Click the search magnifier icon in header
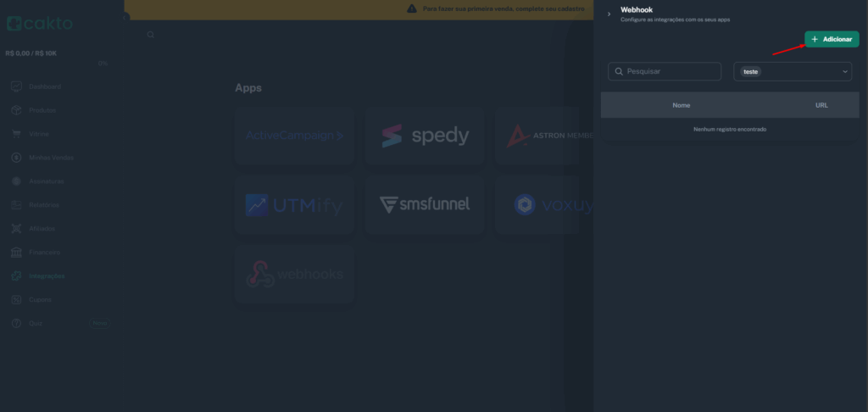Viewport: 868px width, 412px height. coord(151,35)
